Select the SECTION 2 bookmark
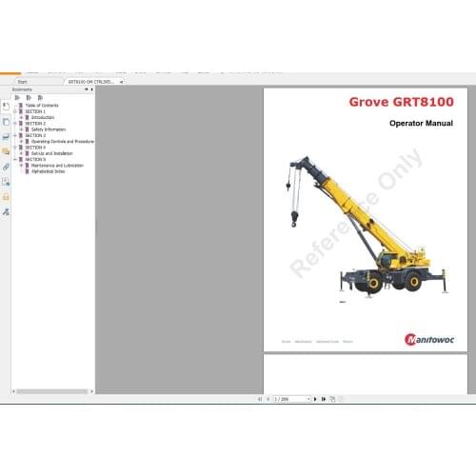Image resolution: width=476 pixels, height=476 pixels. pos(35,124)
